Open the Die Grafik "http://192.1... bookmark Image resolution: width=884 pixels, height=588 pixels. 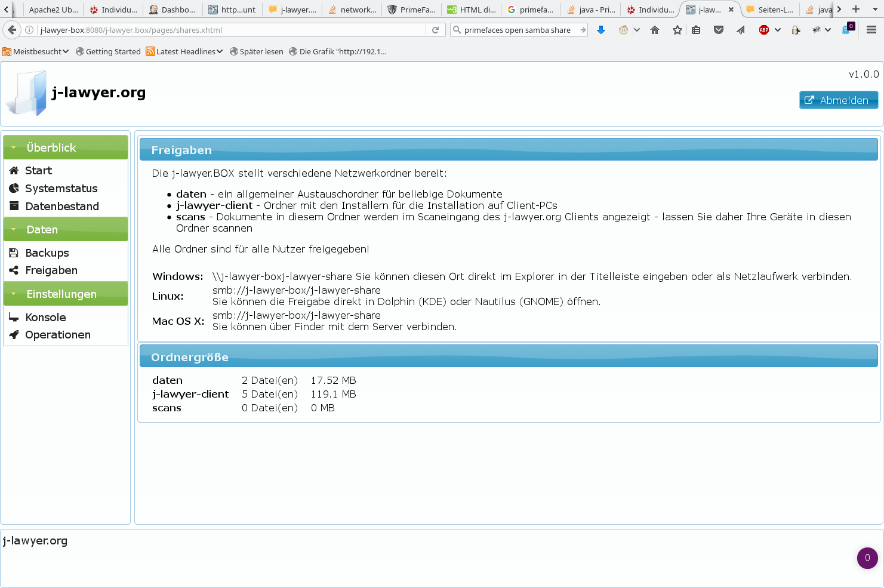[338, 52]
